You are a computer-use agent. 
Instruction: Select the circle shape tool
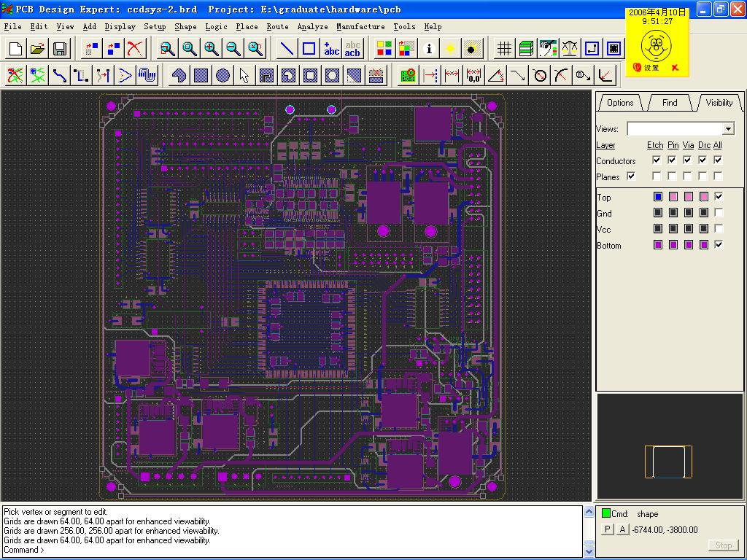223,75
